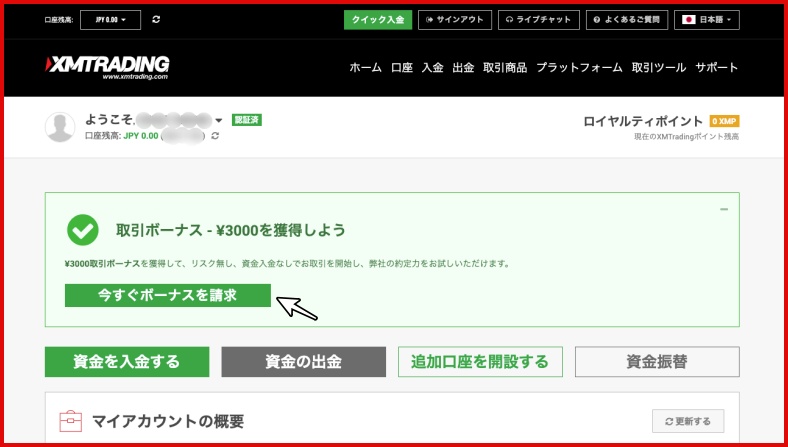
Task: Open the 出金 menu
Action: tap(463, 67)
